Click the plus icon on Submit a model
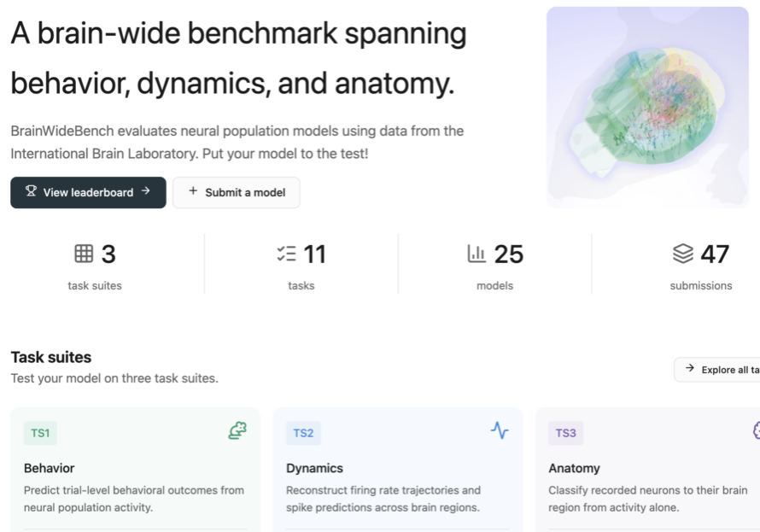 pyautogui.click(x=193, y=191)
